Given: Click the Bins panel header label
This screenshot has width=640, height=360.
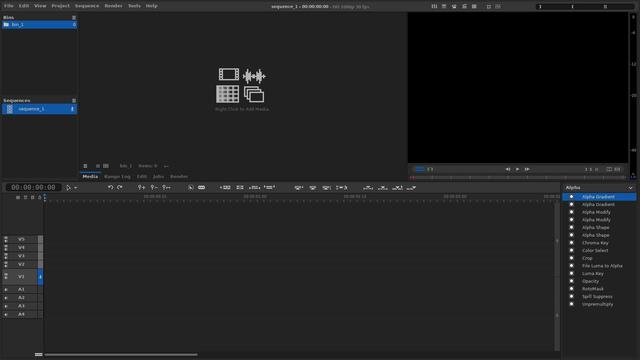Looking at the screenshot, I should [9, 18].
